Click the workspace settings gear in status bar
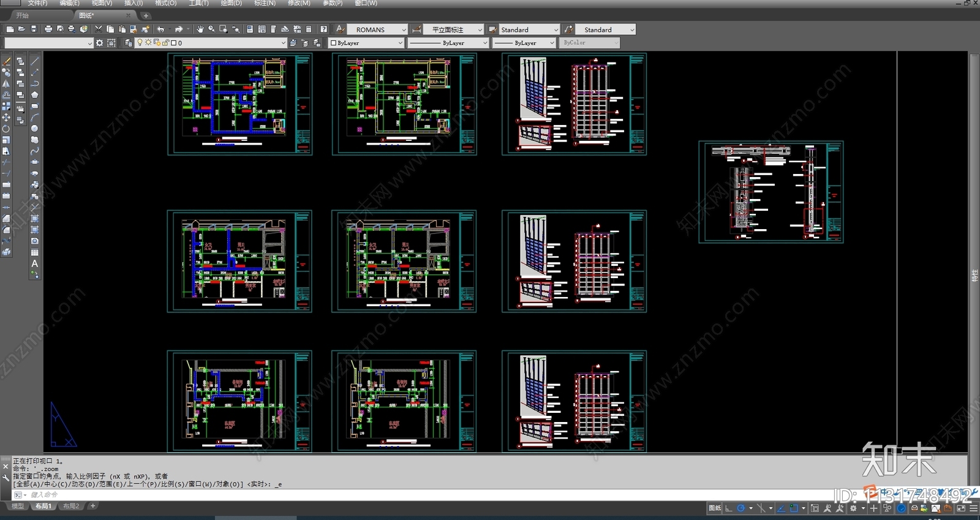The image size is (980, 520). coord(853,508)
